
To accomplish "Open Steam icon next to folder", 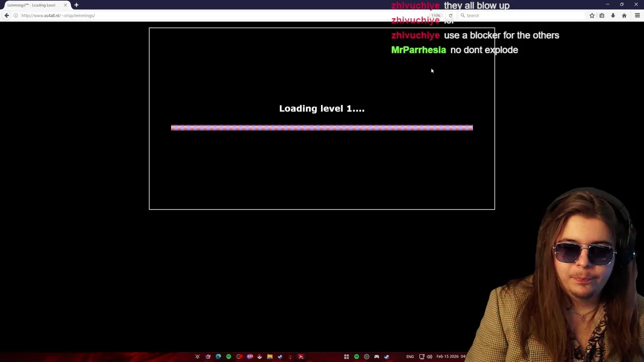I will [280, 356].
